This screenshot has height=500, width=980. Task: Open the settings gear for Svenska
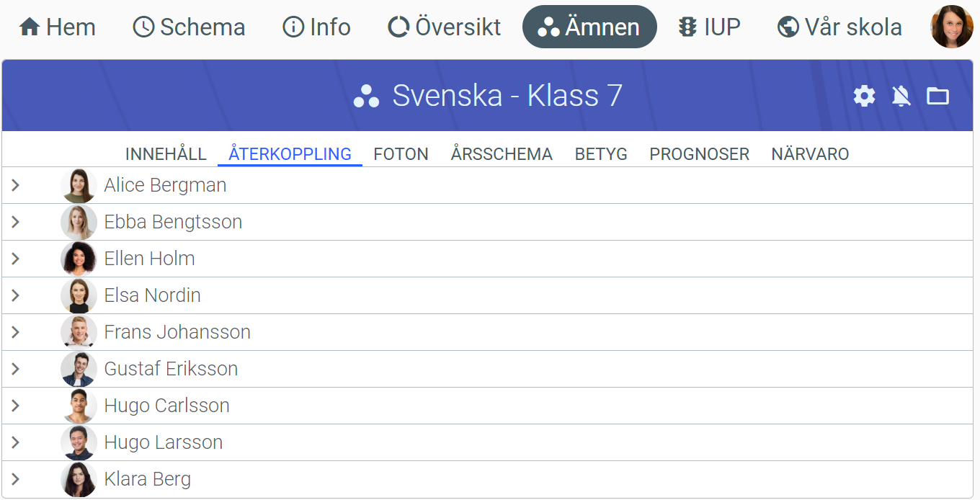pyautogui.click(x=864, y=96)
